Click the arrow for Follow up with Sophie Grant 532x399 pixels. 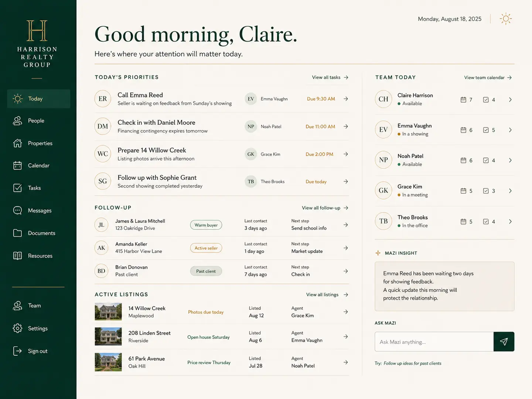tap(346, 182)
